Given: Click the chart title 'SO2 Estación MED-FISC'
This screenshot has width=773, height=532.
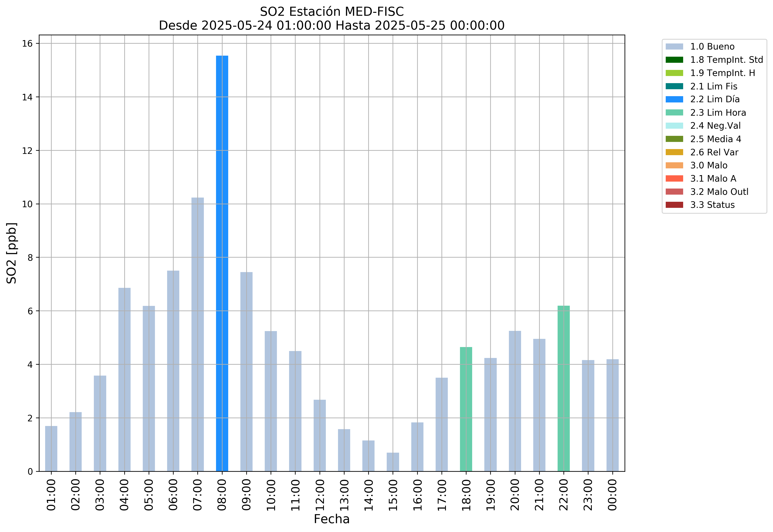Looking at the screenshot, I should 332,12.
